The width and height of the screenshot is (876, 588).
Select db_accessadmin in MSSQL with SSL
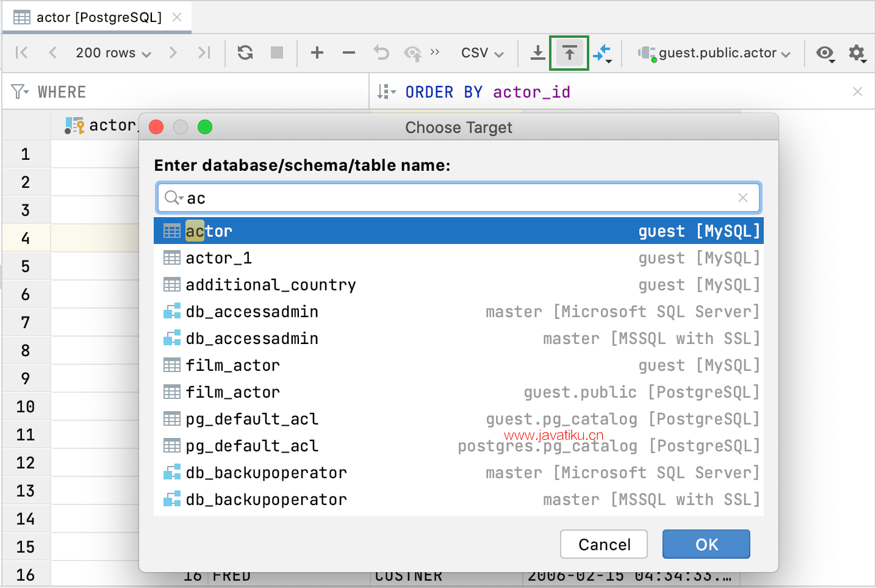click(458, 339)
